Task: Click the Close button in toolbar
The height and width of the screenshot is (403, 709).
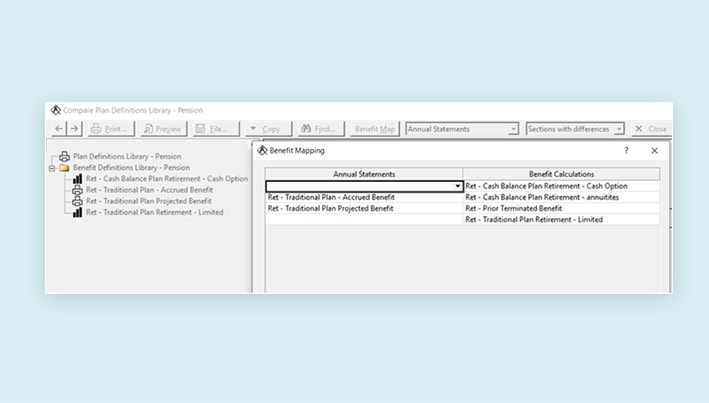Action: click(x=651, y=129)
